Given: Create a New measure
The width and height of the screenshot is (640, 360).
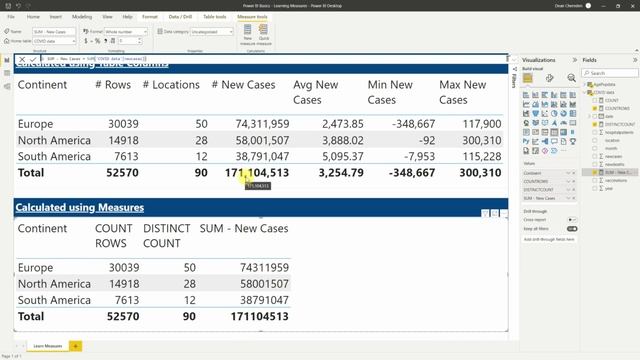Looking at the screenshot, I should [247, 35].
